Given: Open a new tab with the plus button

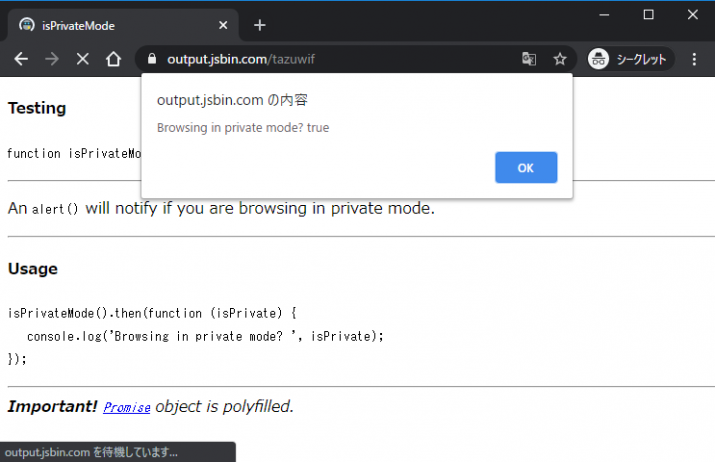Looking at the screenshot, I should 260,25.
